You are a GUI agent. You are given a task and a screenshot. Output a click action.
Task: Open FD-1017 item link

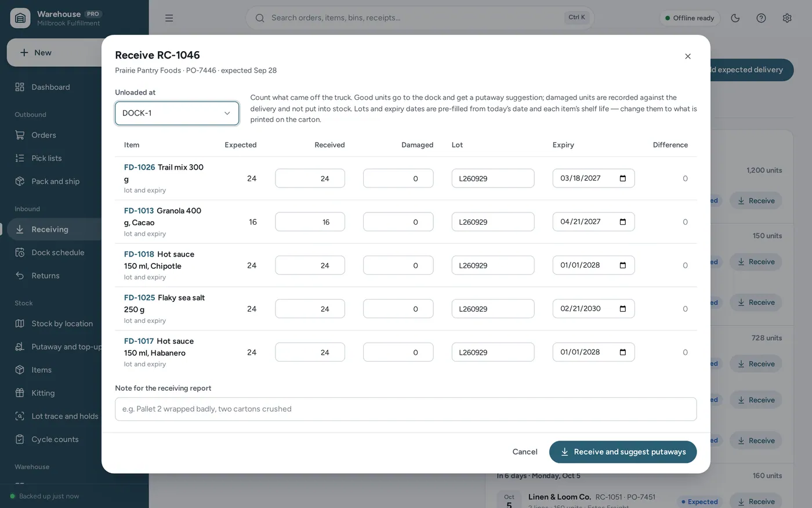coord(139,341)
